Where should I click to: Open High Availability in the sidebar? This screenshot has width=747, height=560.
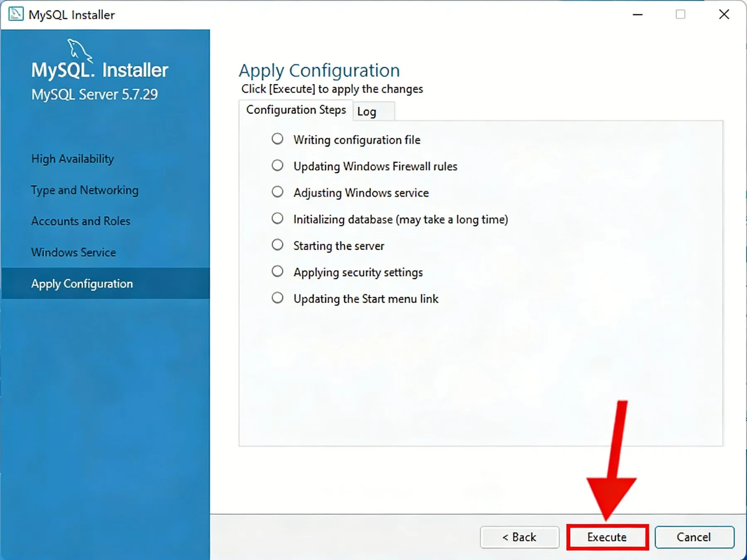pyautogui.click(x=73, y=159)
